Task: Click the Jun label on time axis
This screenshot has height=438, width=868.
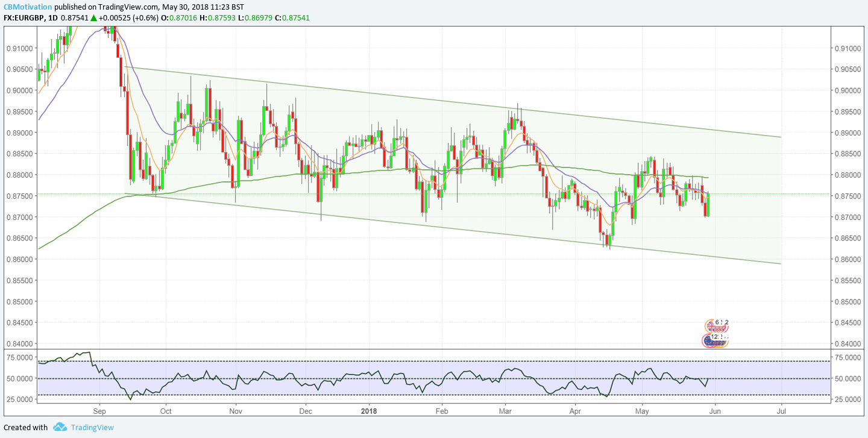Action: click(x=714, y=411)
